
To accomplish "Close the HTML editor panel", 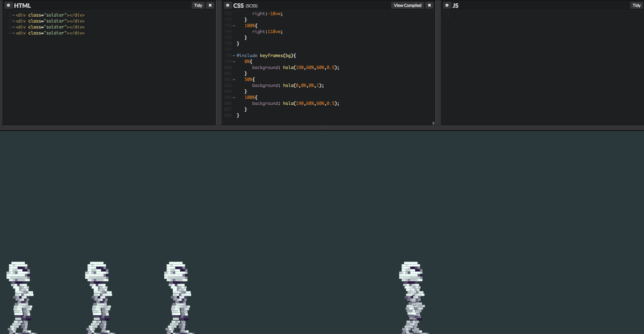I will pyautogui.click(x=210, y=5).
